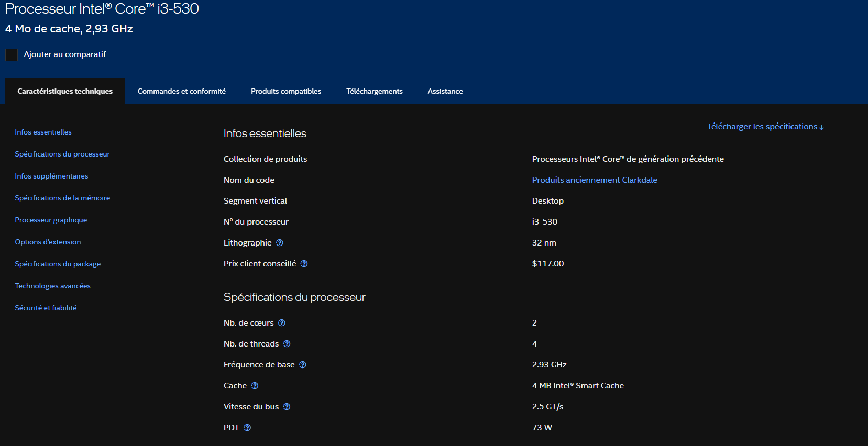Image resolution: width=868 pixels, height=446 pixels.
Task: Jump to Infos essentielles in sidebar
Action: 43,132
